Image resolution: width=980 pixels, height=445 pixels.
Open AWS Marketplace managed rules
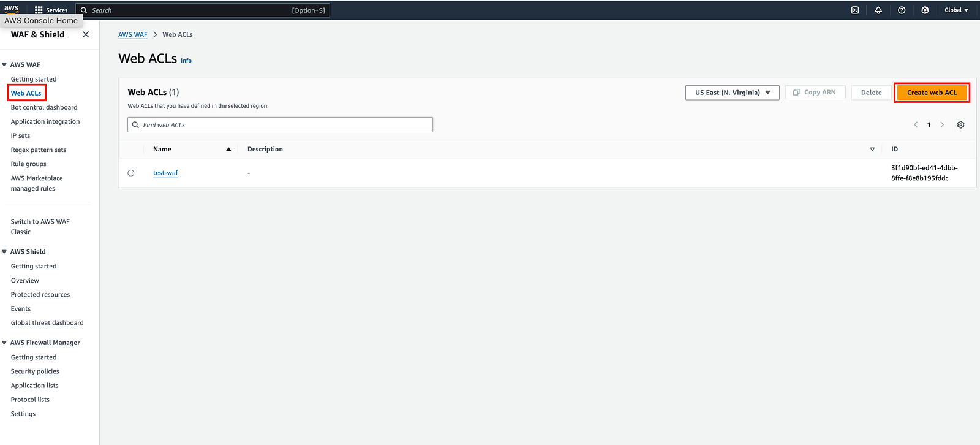[37, 183]
